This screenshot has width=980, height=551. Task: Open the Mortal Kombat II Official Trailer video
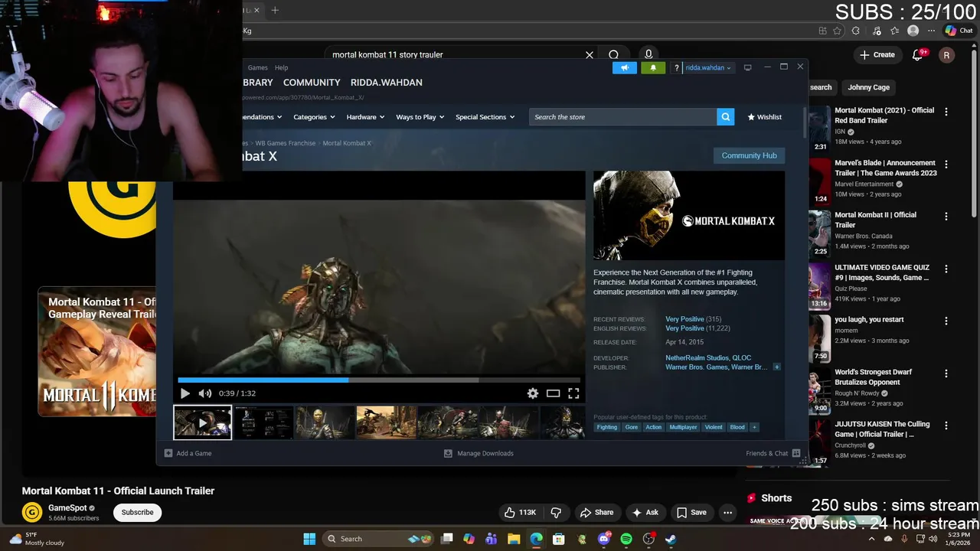tap(875, 220)
